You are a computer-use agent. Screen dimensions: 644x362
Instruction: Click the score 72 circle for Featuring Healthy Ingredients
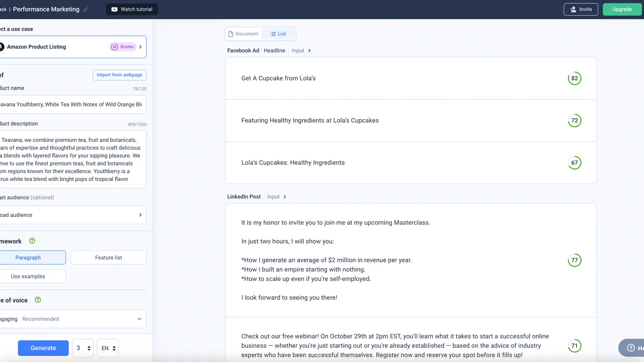574,121
